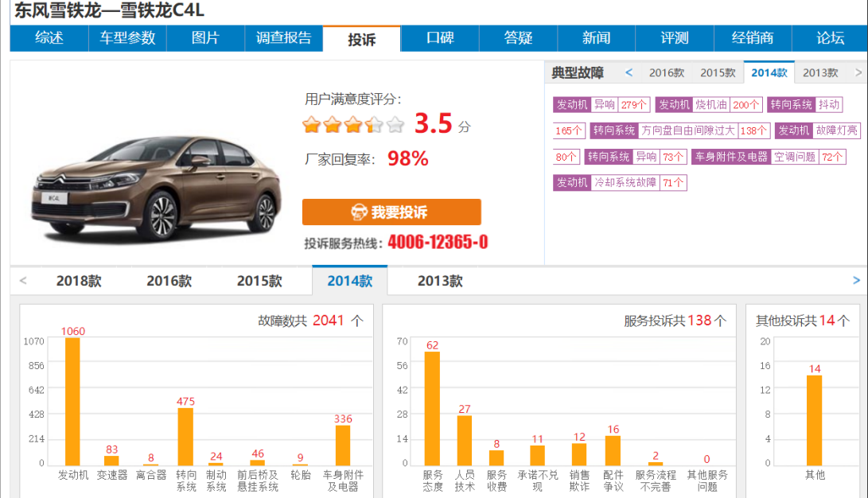
Task: Open the 评测 tab
Action: [x=674, y=38]
